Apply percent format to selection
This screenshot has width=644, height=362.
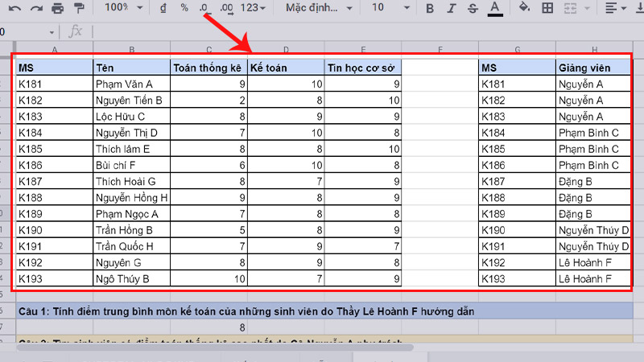[184, 8]
